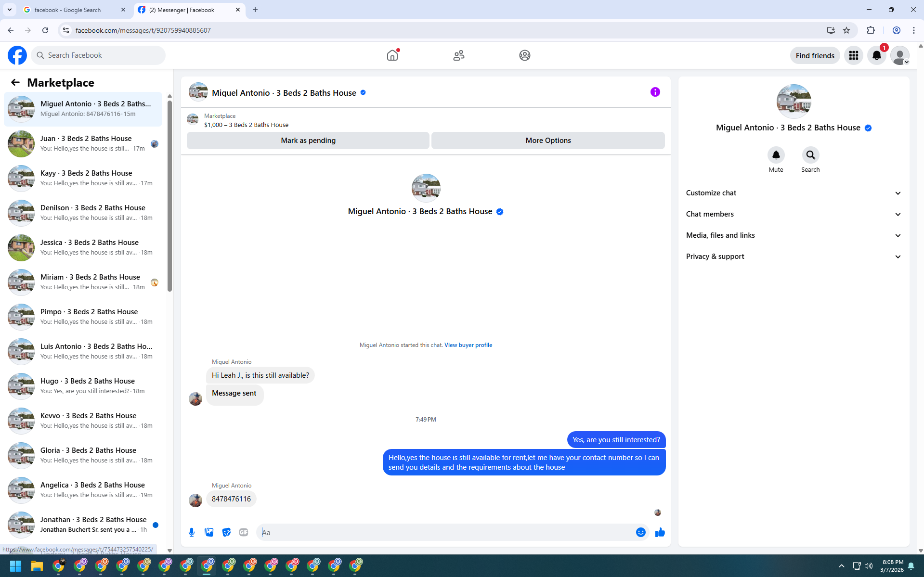Screen dimensions: 924x577
Task: Open the Luis Antonio conversation
Action: 83,351
